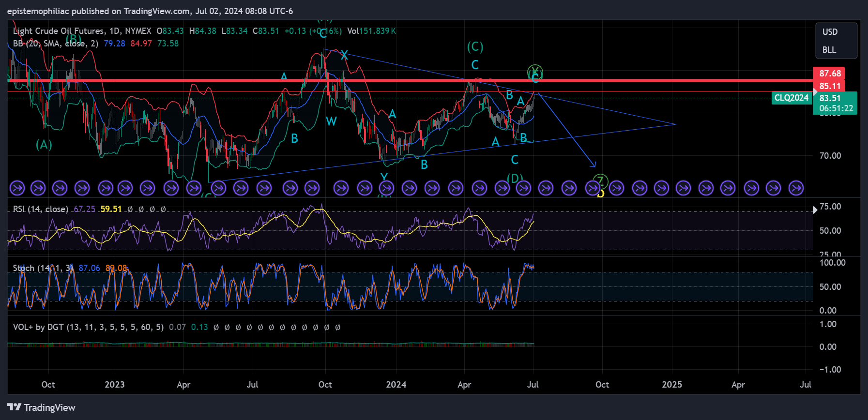Click the (A) wave label

(x=44, y=145)
